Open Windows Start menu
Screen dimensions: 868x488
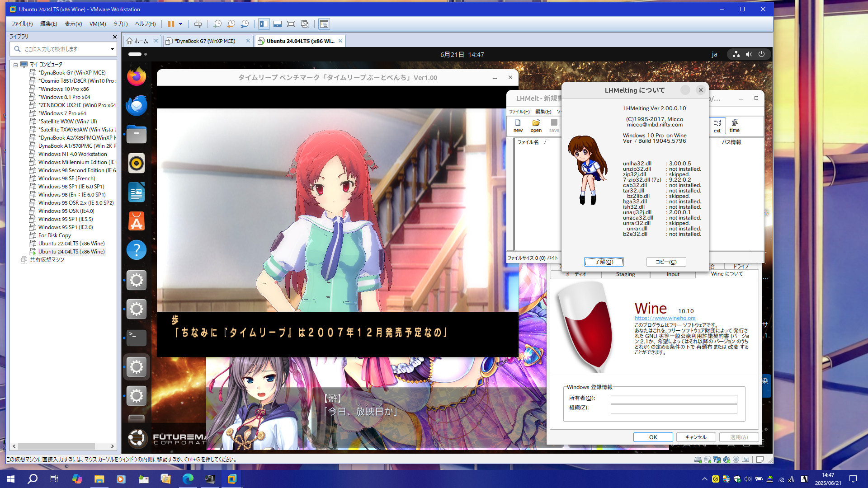tap(11, 479)
